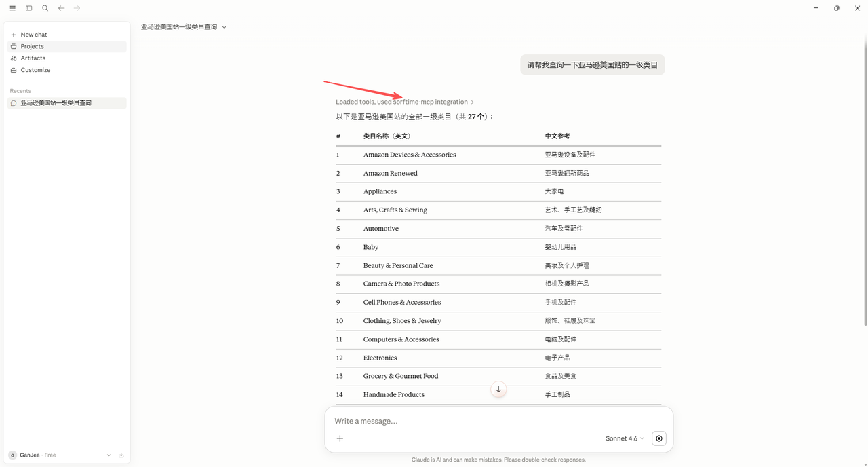Click Clothing, Shoes & Jewelry cell
Image resolution: width=868 pixels, height=467 pixels.
tap(402, 320)
